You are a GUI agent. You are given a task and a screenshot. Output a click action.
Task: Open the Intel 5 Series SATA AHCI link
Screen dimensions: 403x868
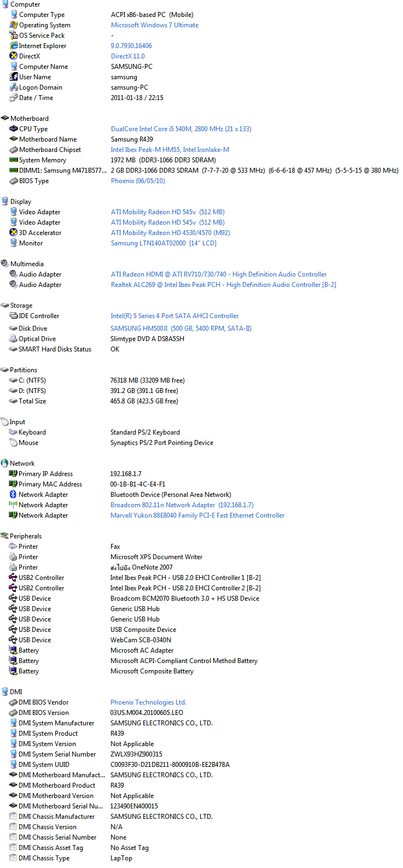point(174,316)
